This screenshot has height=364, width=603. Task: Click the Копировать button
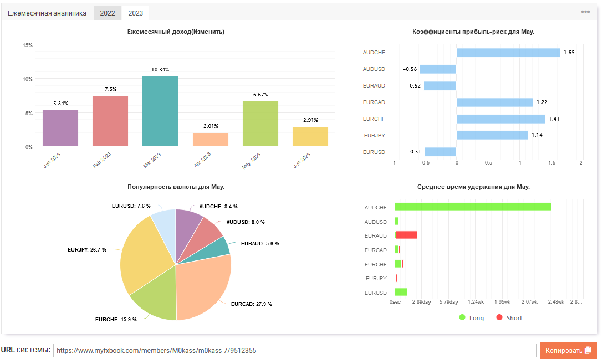[x=568, y=351]
